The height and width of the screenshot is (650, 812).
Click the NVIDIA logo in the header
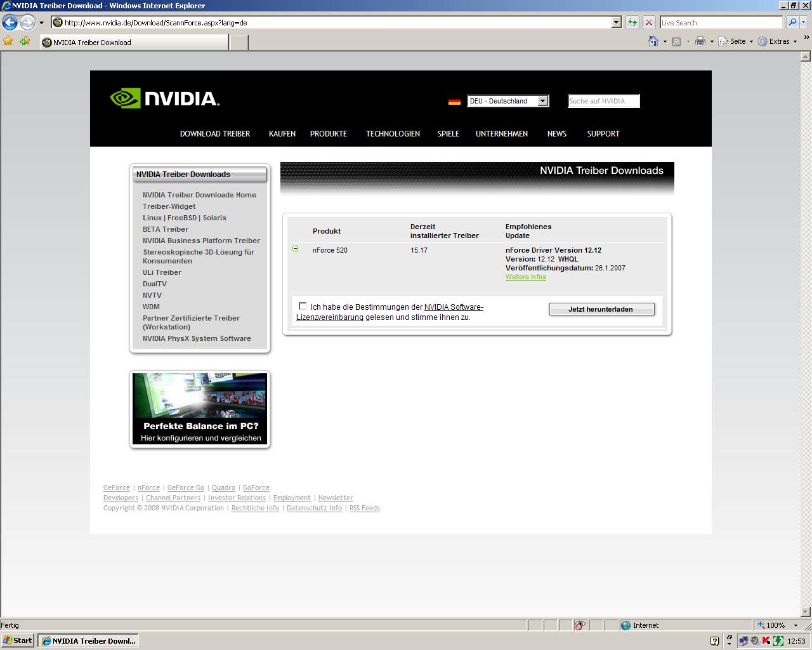165,98
